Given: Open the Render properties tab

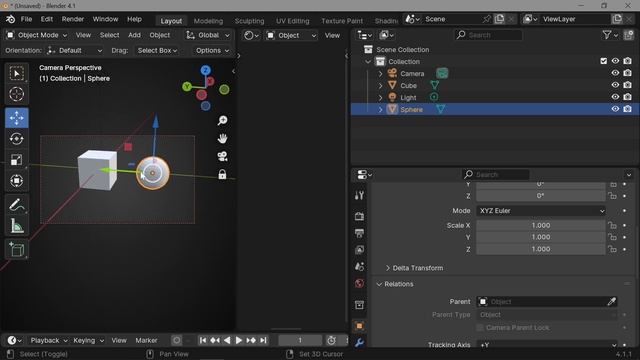Looking at the screenshot, I should point(359,216).
